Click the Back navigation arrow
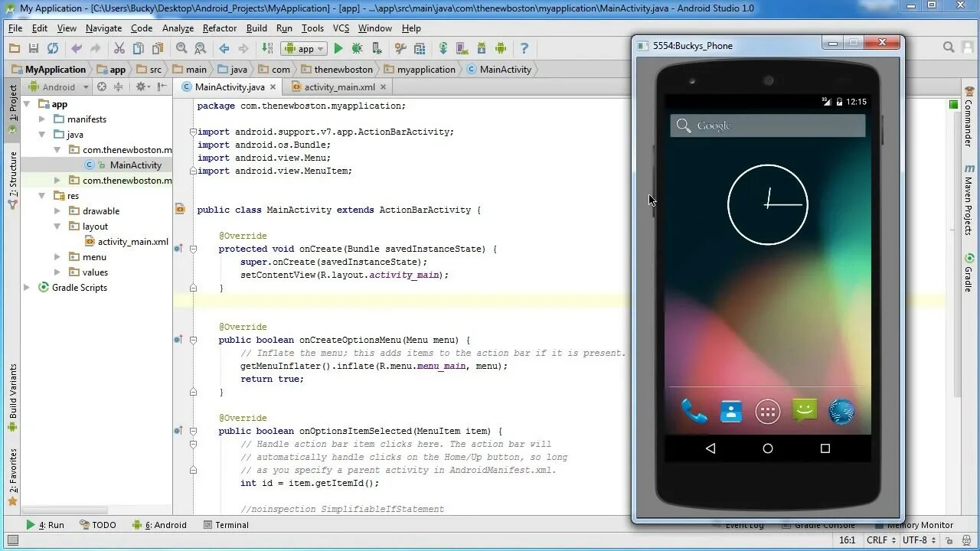Viewport: 980px width, 551px height. (224, 48)
